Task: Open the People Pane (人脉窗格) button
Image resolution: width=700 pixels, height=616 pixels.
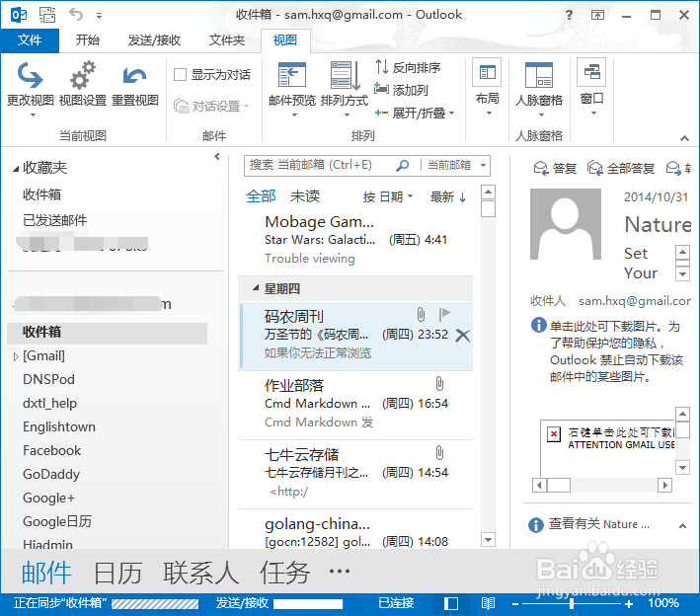Action: [539, 89]
